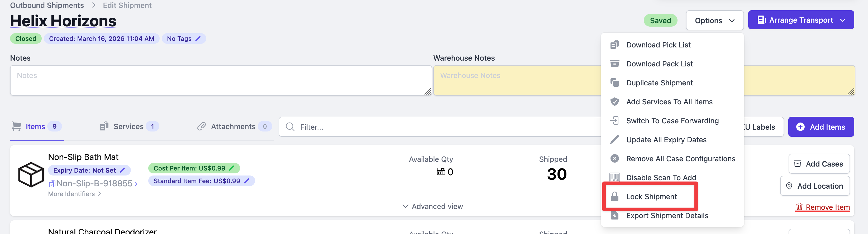Expand More Identifiers

(74, 194)
